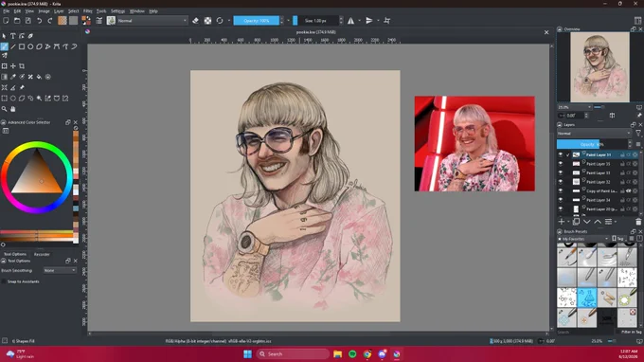Create a new document from toolbar
Screen dimensions: 644x362
[6, 21]
